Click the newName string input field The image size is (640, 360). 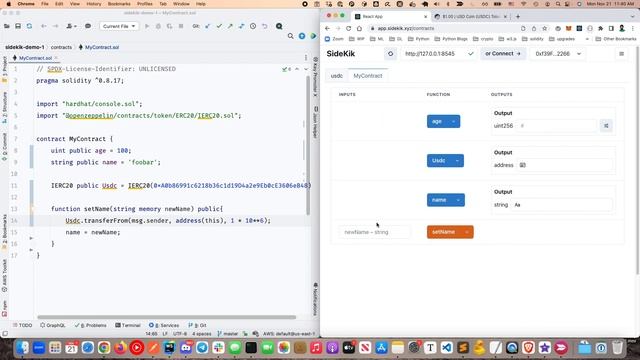[x=374, y=232]
